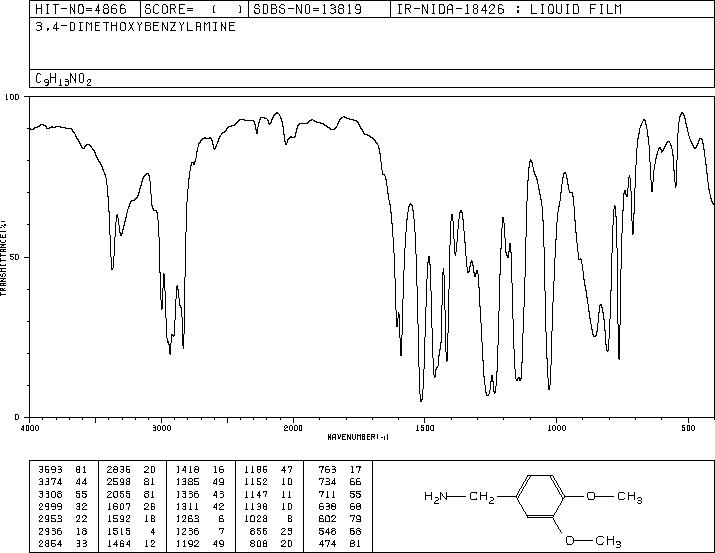Click the WAVENUMBER x-axis label
Viewport: 715px width, 553px height.
pyautogui.click(x=358, y=437)
